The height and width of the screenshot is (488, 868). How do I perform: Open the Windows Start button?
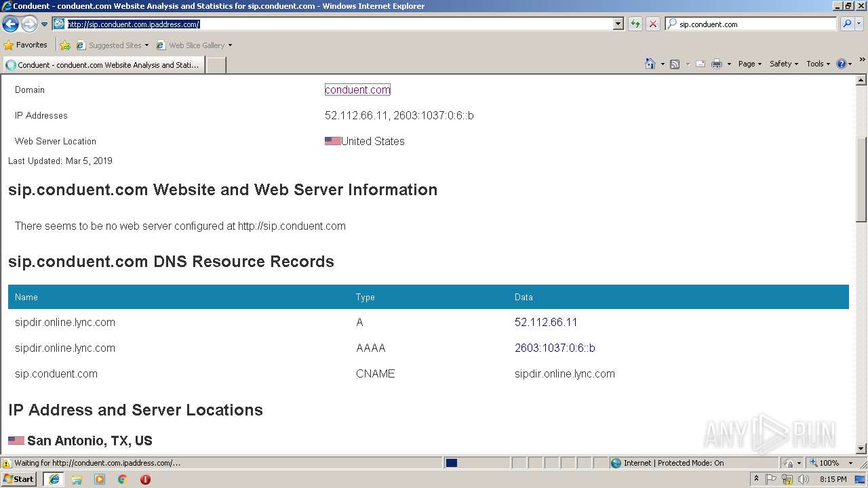[x=19, y=479]
